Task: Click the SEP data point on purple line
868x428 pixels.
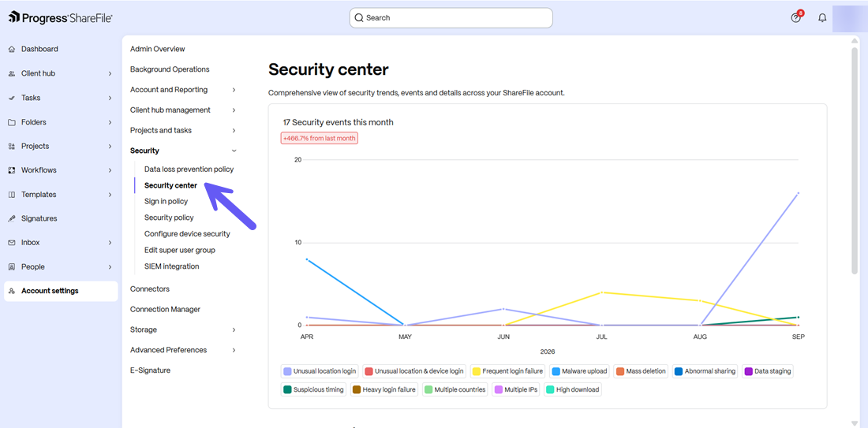Action: click(x=799, y=193)
